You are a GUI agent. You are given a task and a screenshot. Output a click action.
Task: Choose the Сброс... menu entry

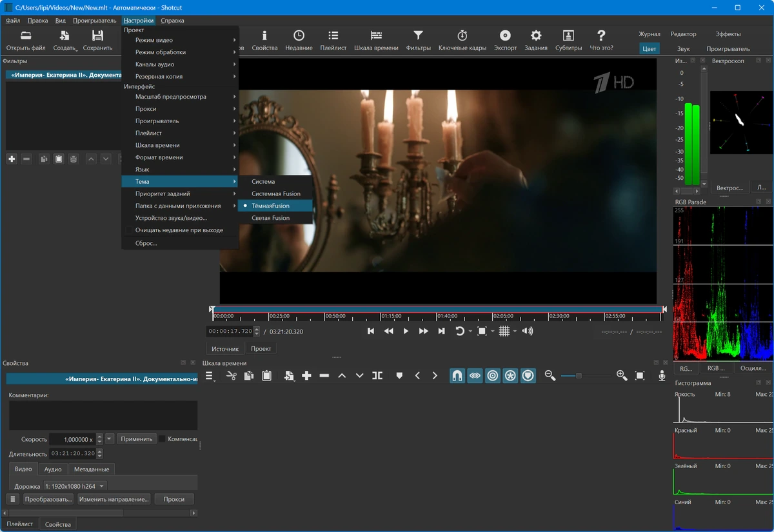(180, 243)
